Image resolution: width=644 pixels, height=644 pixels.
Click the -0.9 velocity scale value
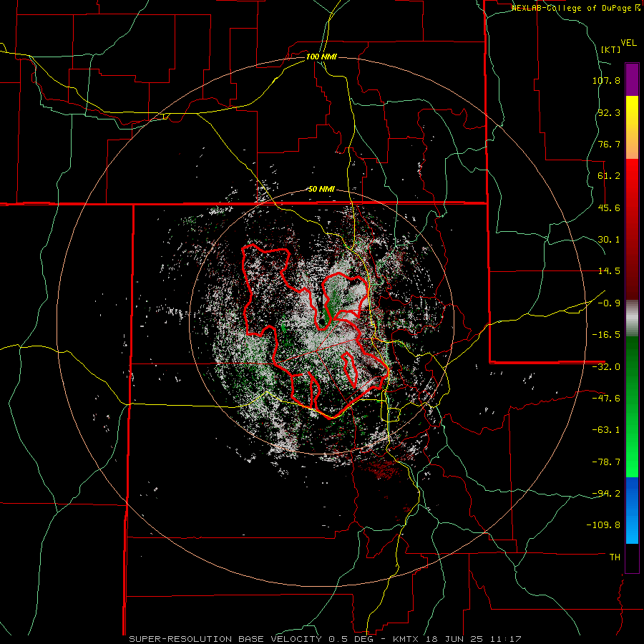(x=609, y=303)
